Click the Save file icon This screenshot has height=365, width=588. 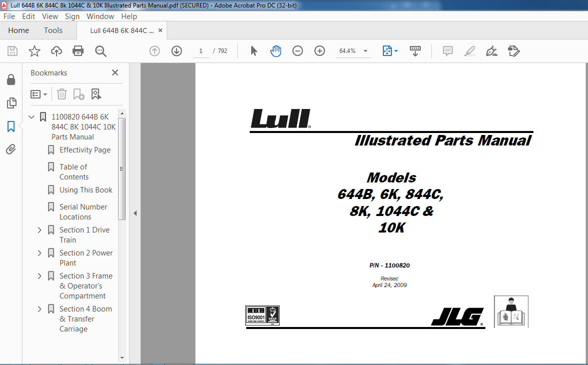(x=13, y=51)
